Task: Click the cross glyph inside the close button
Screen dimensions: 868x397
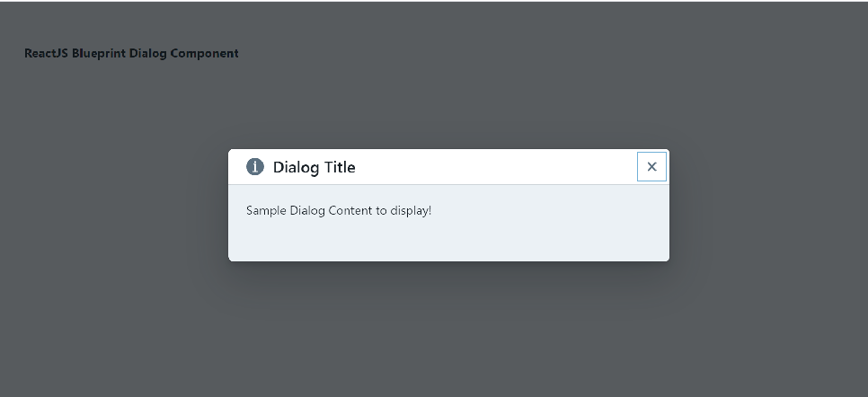Action: tap(651, 167)
